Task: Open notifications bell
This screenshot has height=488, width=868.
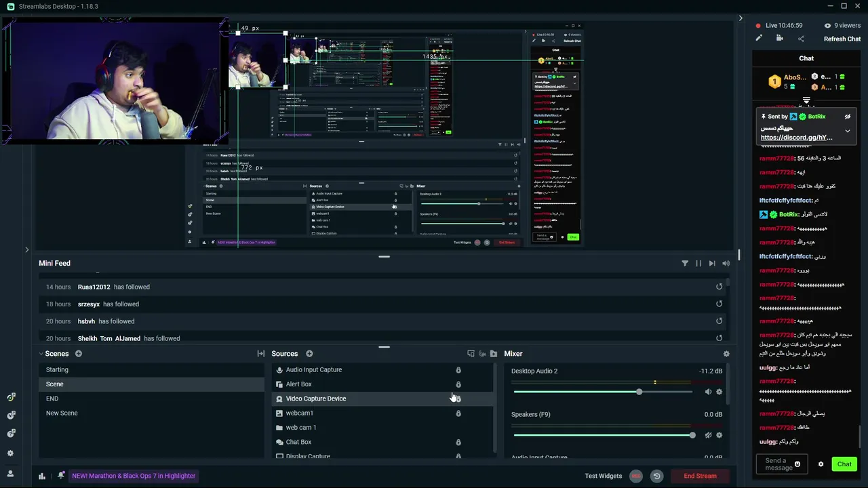Action: 60,476
